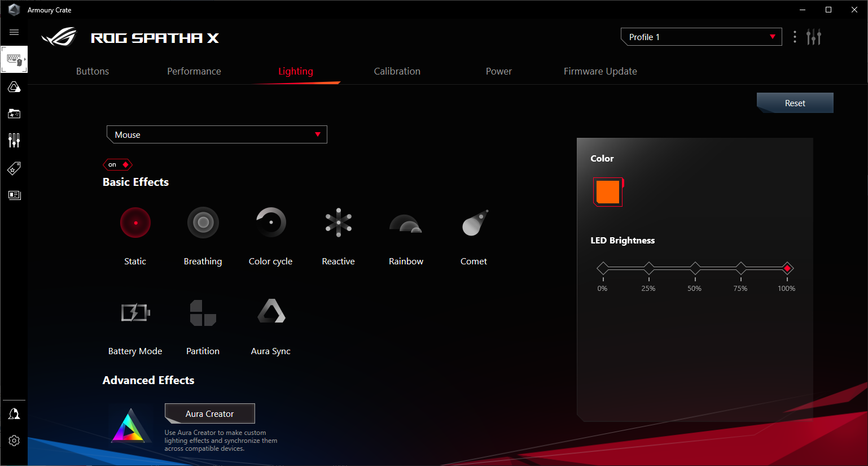This screenshot has width=868, height=466.
Task: Switch to the Performance tab
Action: [x=194, y=71]
